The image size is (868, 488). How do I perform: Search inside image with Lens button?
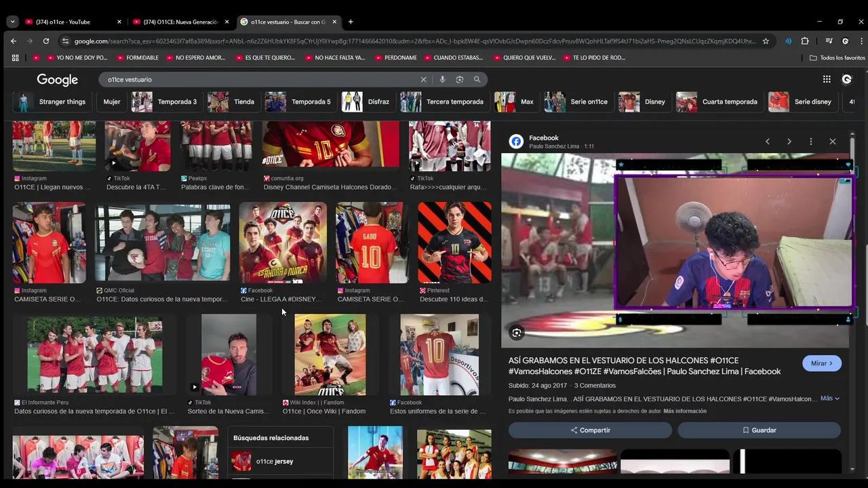point(517,333)
